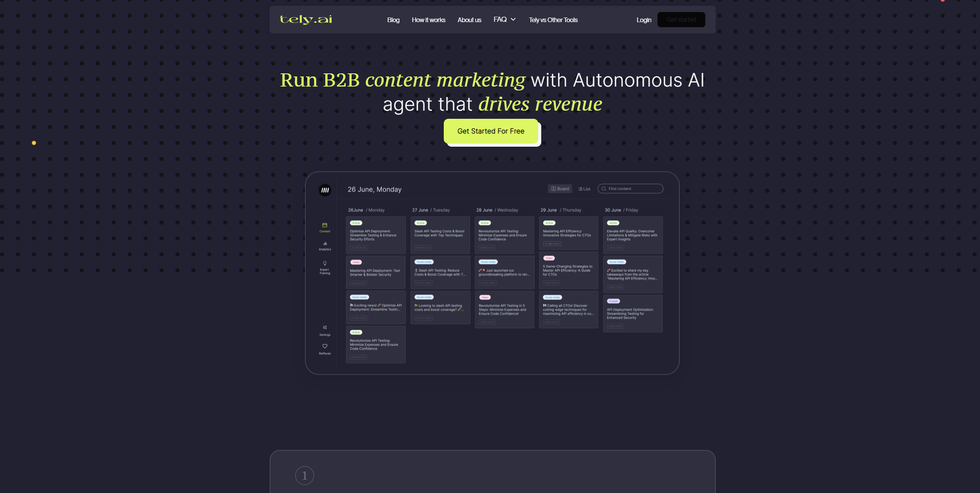Click the round workspace logo above the sidebar

tap(324, 190)
